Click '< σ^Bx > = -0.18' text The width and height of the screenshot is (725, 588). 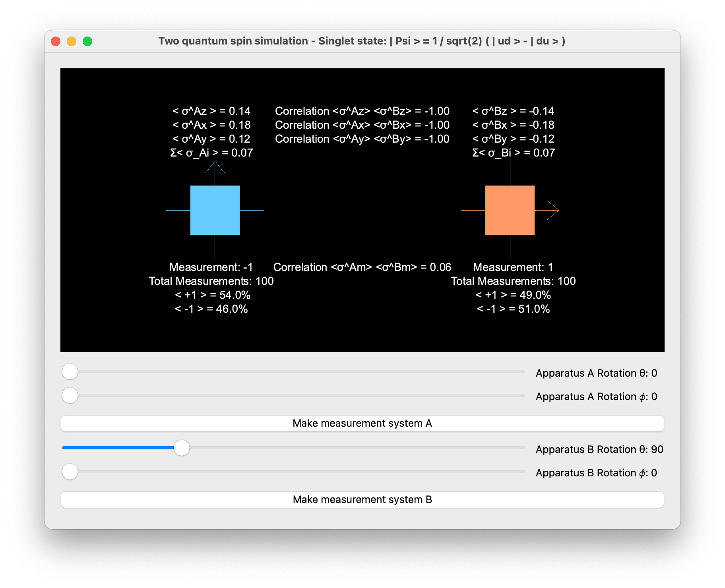513,125
